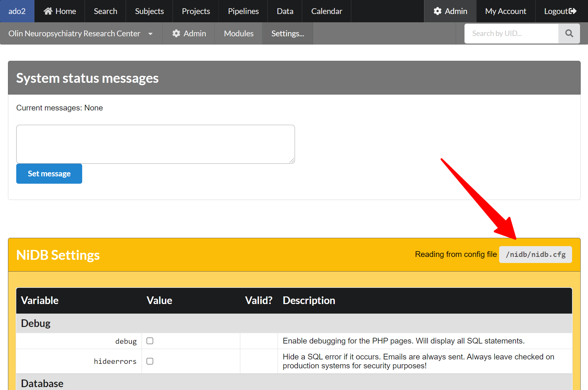Click the search magnifier icon button
The height and width of the screenshot is (390, 588).
coord(569,33)
